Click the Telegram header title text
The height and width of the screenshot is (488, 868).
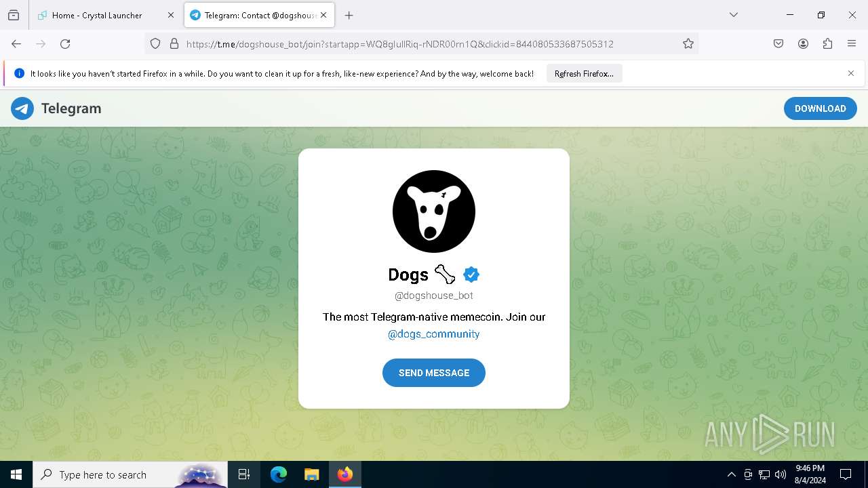pyautogui.click(x=71, y=108)
